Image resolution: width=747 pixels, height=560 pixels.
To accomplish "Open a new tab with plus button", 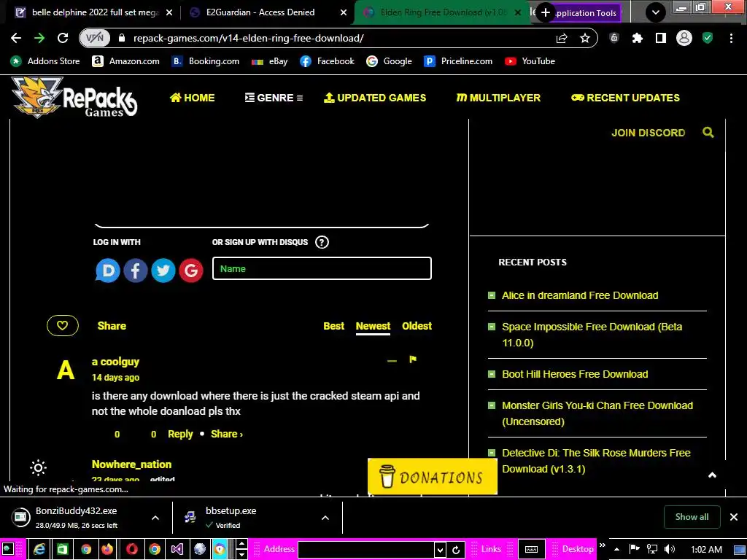I will point(546,12).
